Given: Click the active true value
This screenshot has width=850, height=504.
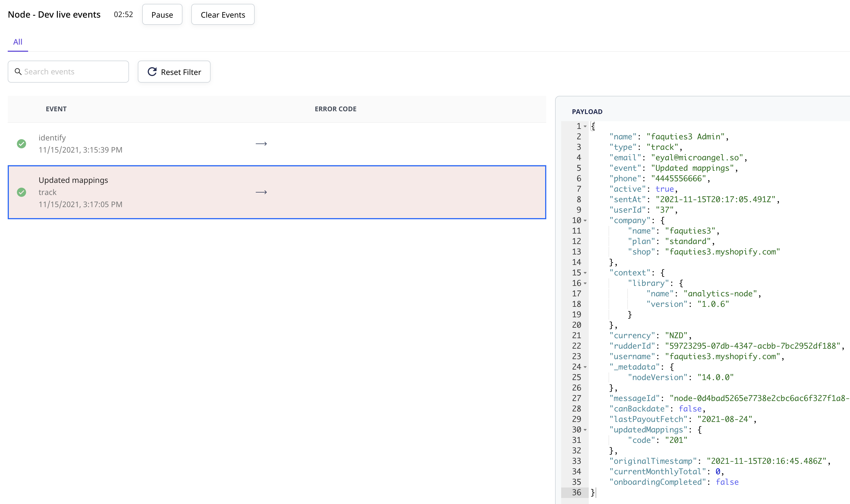Looking at the screenshot, I should (x=665, y=189).
